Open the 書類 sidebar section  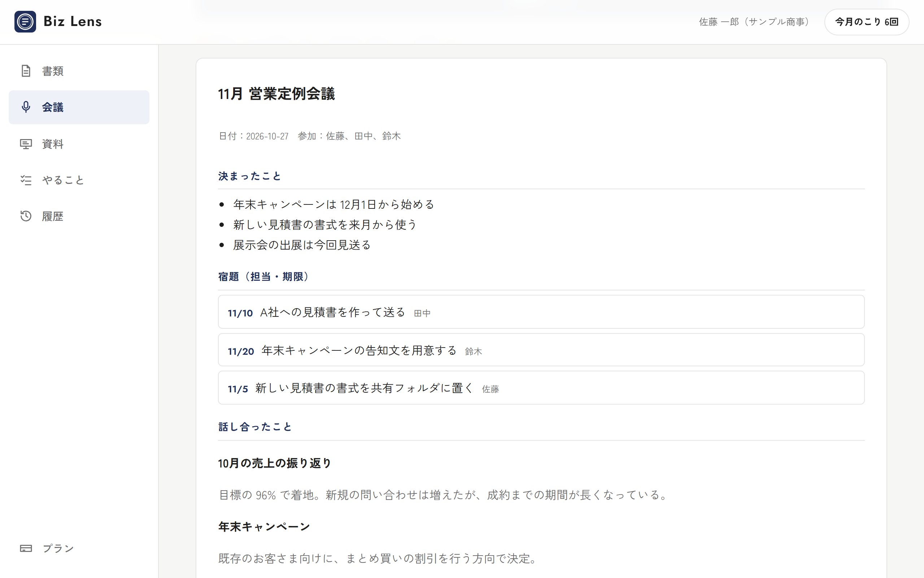tap(79, 71)
